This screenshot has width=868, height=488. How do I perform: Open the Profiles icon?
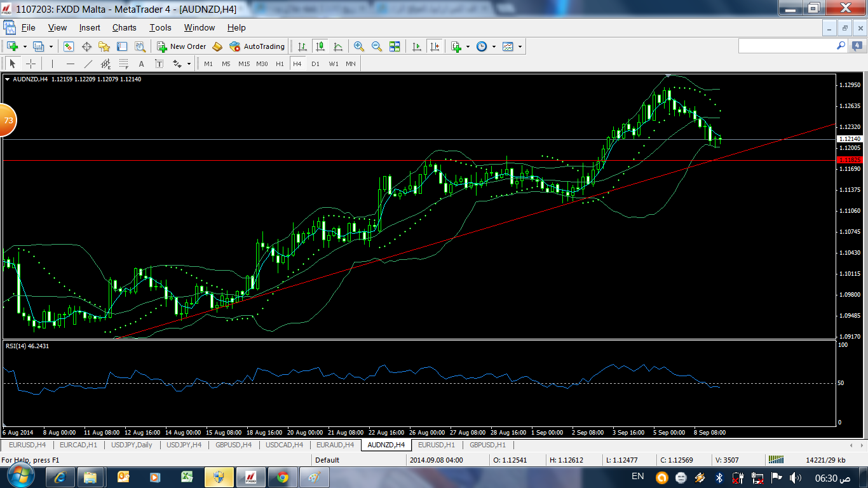click(x=39, y=46)
